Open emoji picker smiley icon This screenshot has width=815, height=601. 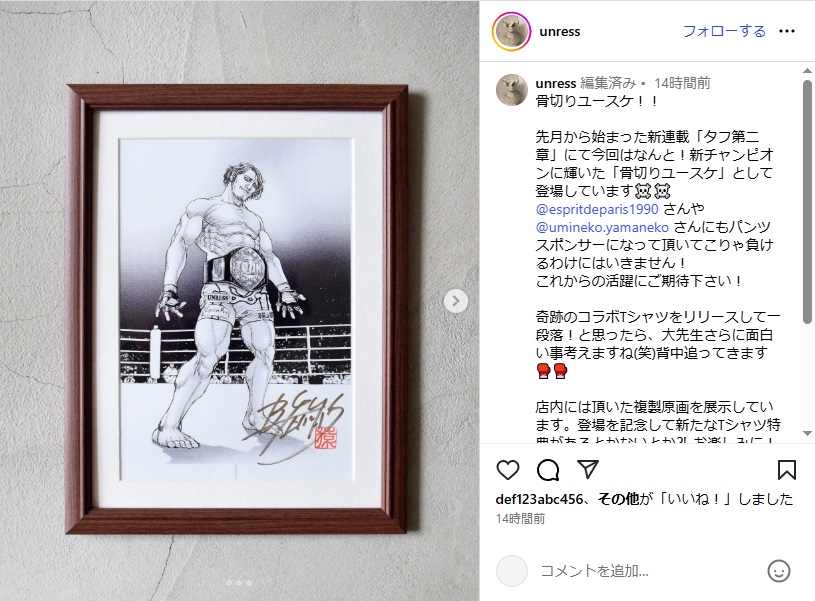tap(779, 571)
